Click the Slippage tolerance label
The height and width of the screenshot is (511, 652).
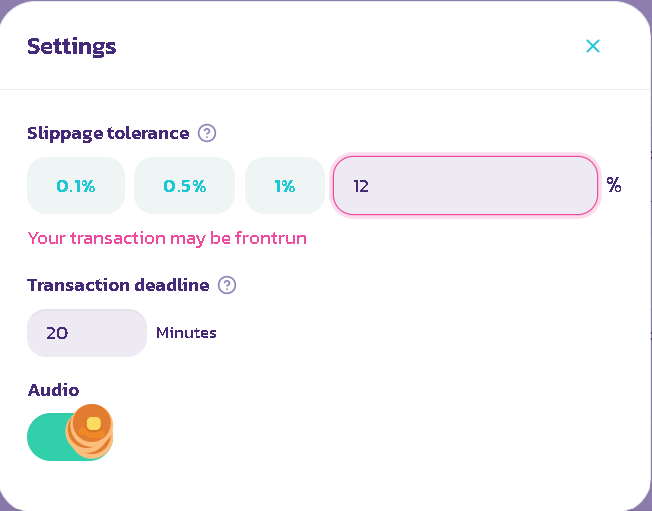pos(108,133)
